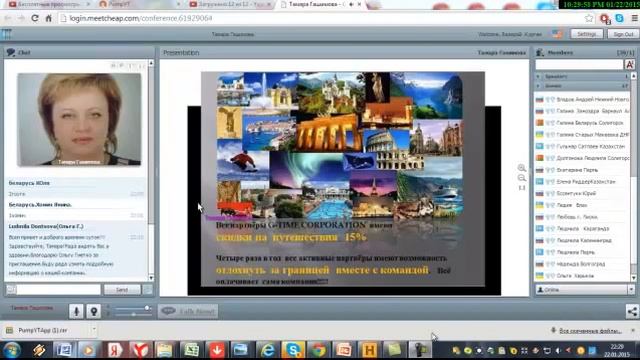Viewport: 640px width, 360px height.
Task: Switch to the PumpYT browser tab
Action: click(x=140, y=4)
